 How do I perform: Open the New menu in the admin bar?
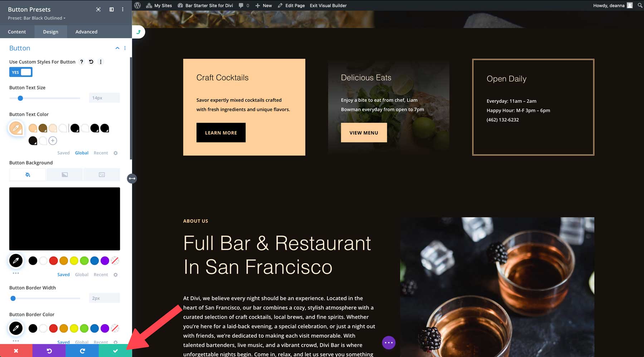263,5
